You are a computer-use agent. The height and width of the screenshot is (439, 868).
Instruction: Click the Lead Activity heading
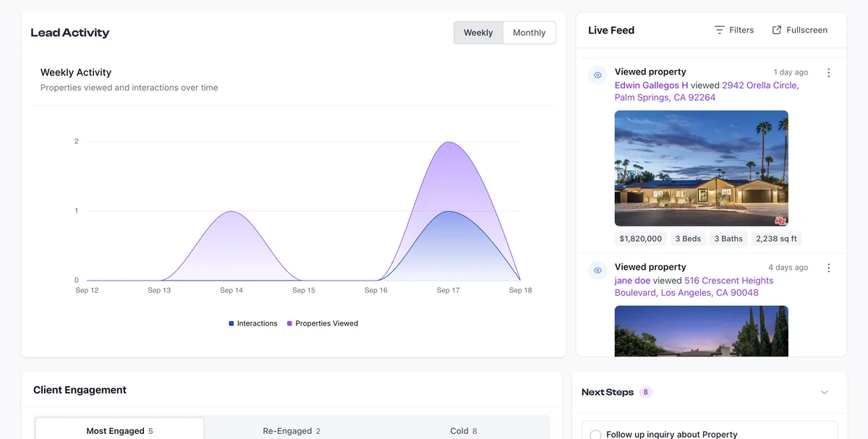70,33
